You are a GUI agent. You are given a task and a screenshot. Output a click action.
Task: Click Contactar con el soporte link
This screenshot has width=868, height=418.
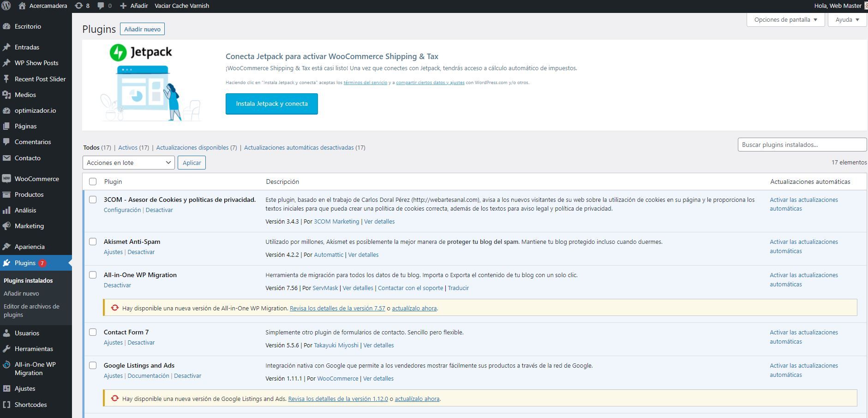tap(410, 288)
